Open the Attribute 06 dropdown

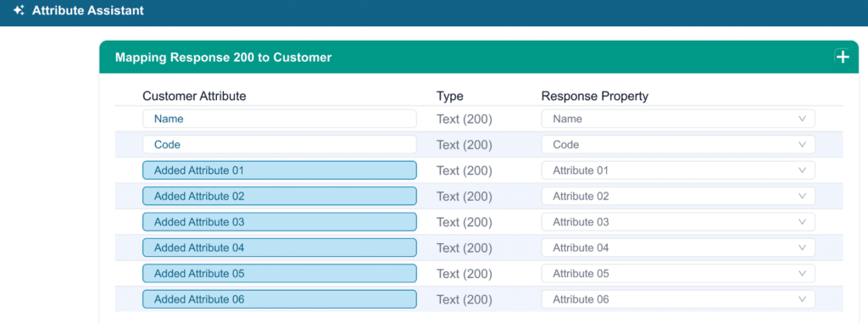(x=678, y=299)
